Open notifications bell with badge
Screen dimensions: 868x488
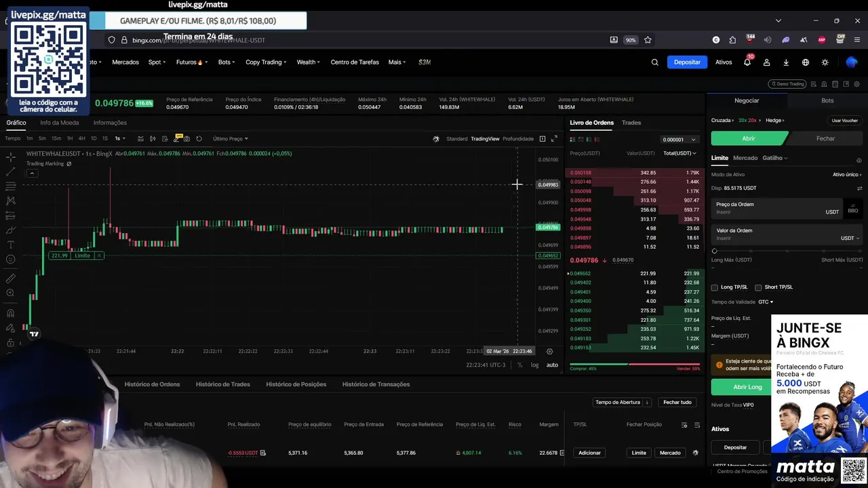pos(747,62)
